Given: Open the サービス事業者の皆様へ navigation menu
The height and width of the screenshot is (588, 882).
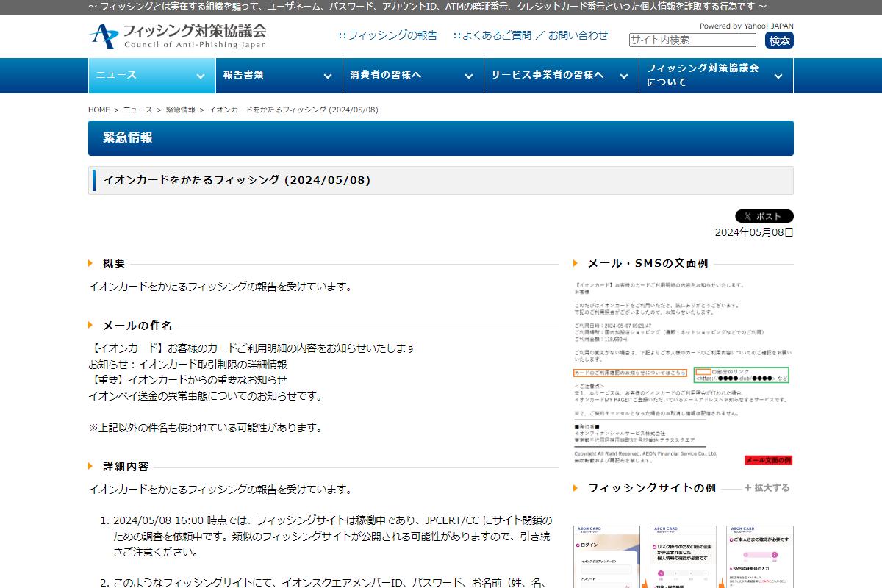Looking at the screenshot, I should click(x=561, y=75).
